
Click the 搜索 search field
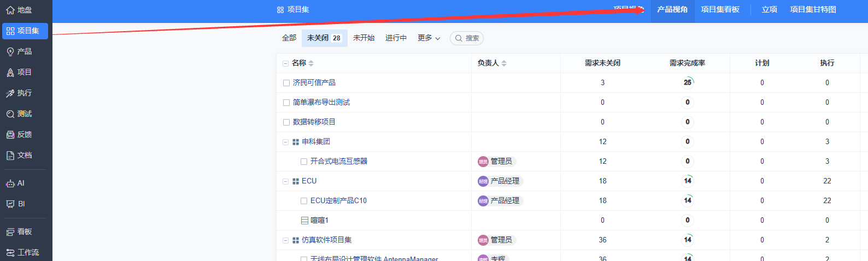(467, 38)
